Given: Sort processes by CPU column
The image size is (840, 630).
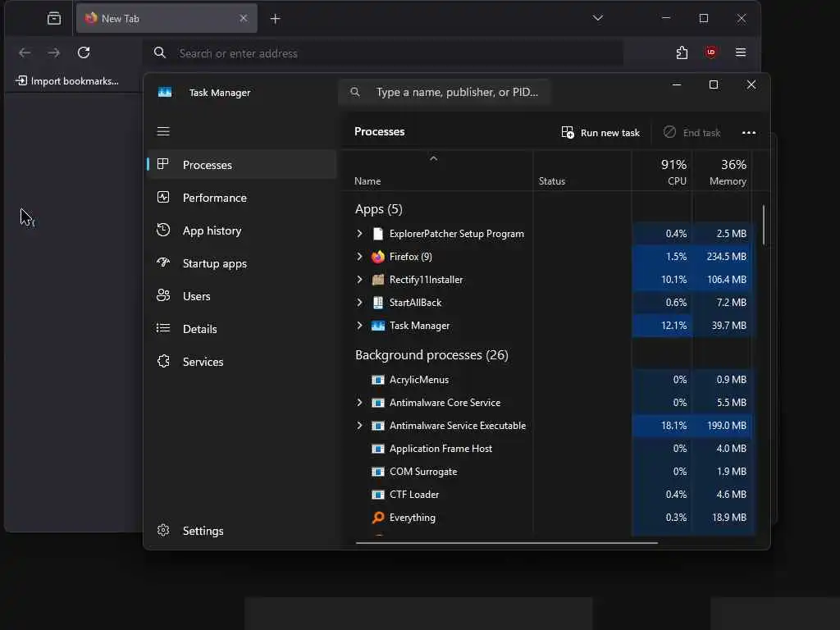Looking at the screenshot, I should (662, 171).
